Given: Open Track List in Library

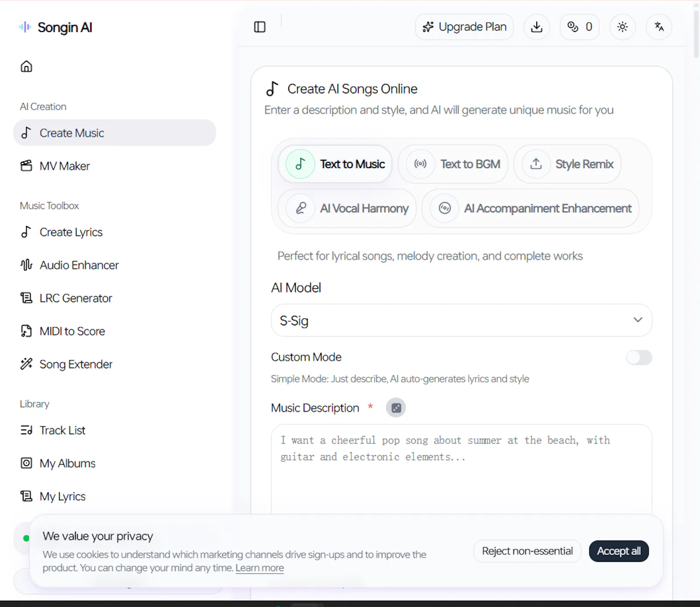Looking at the screenshot, I should [x=115, y=430].
